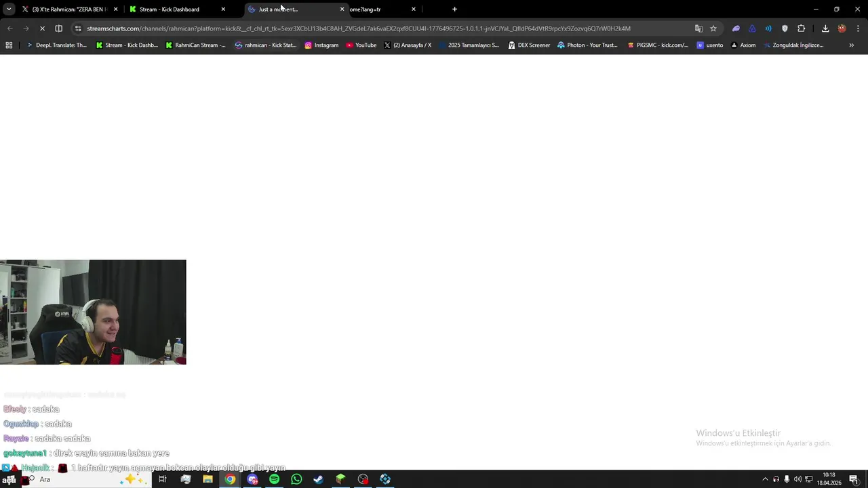Open a new tab with plus button
The width and height of the screenshot is (868, 488).
tap(454, 9)
